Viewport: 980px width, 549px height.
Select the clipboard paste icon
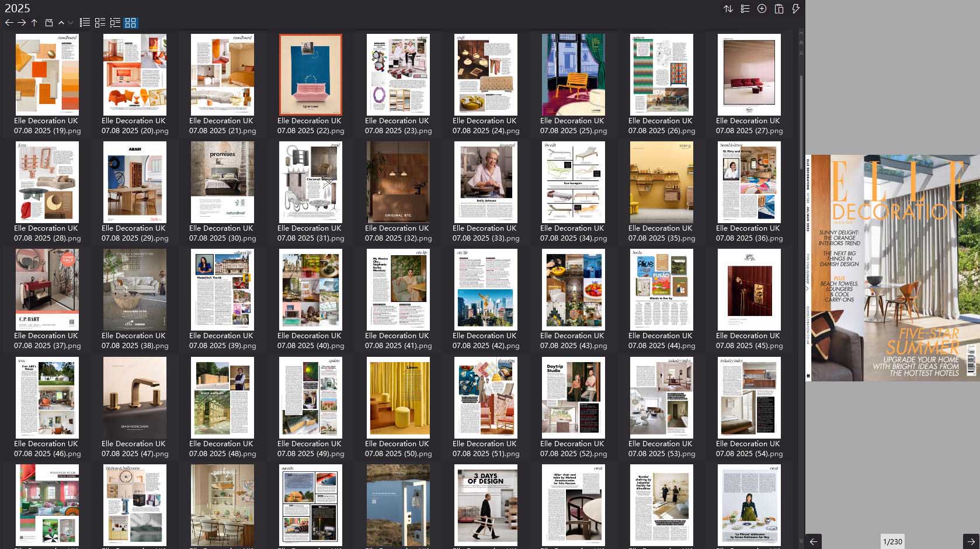point(779,9)
